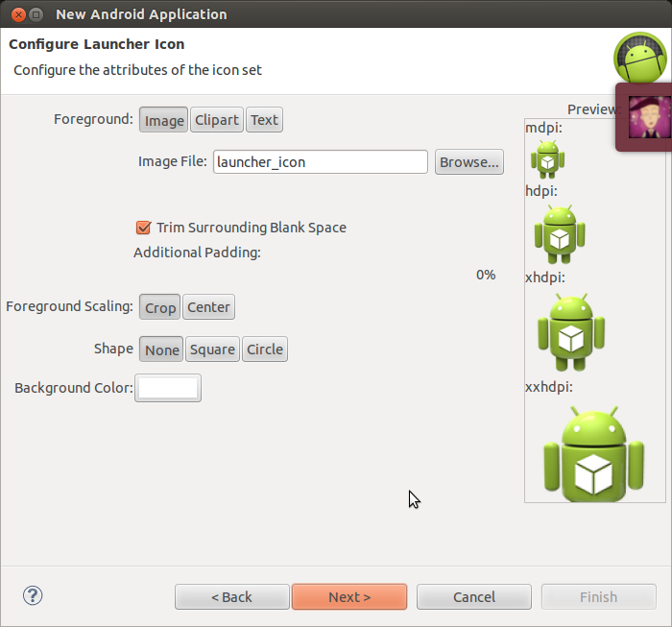Close the New Android Application window

tap(18, 15)
